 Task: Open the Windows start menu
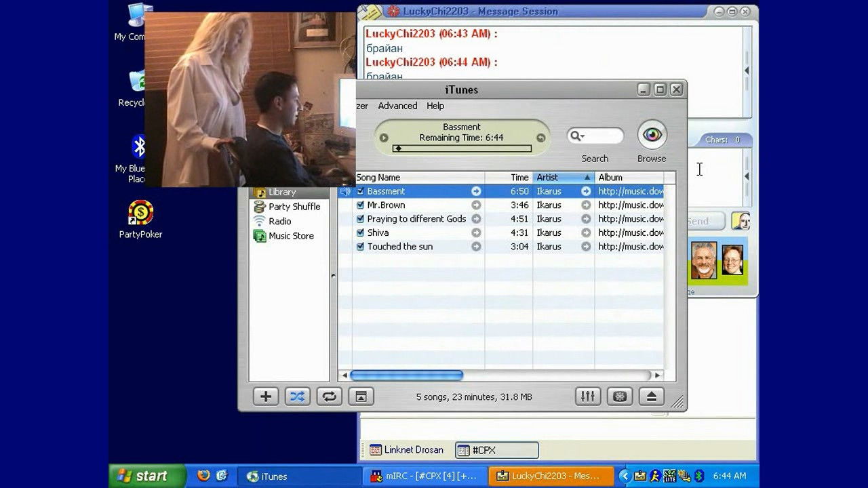click(x=147, y=476)
